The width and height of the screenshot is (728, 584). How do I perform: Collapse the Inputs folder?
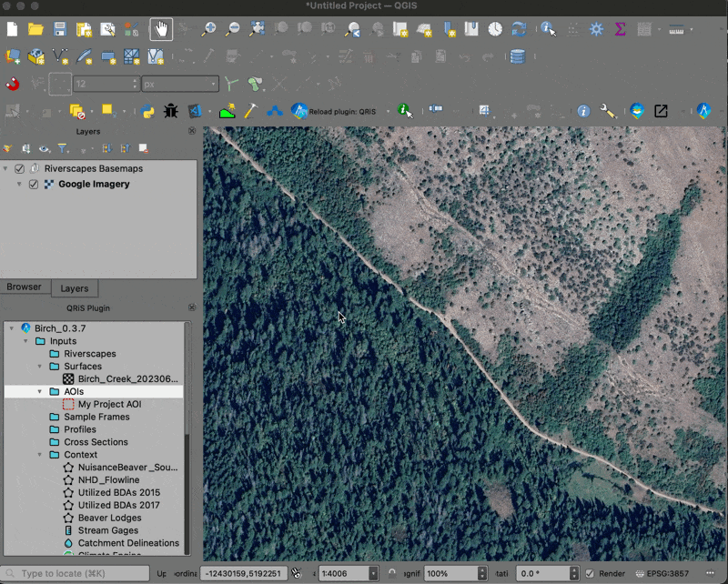click(26, 341)
